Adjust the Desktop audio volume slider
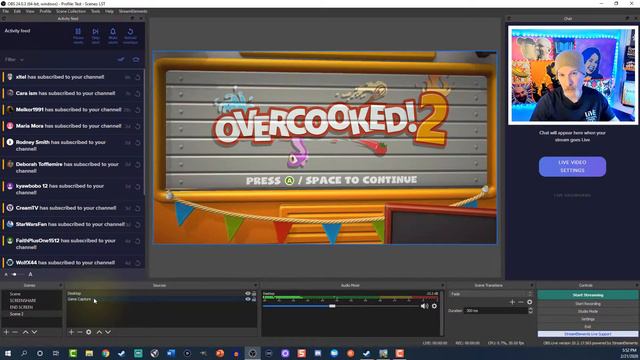 [x=332, y=306]
